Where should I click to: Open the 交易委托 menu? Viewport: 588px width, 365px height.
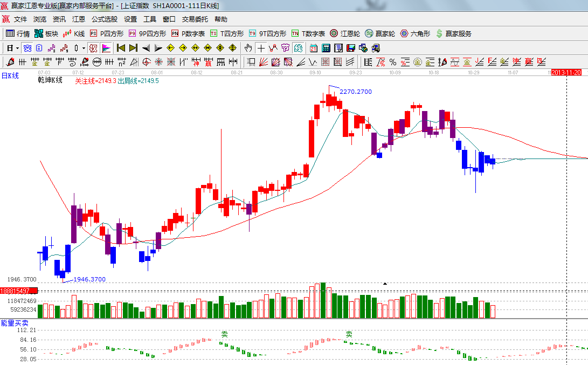[195, 19]
